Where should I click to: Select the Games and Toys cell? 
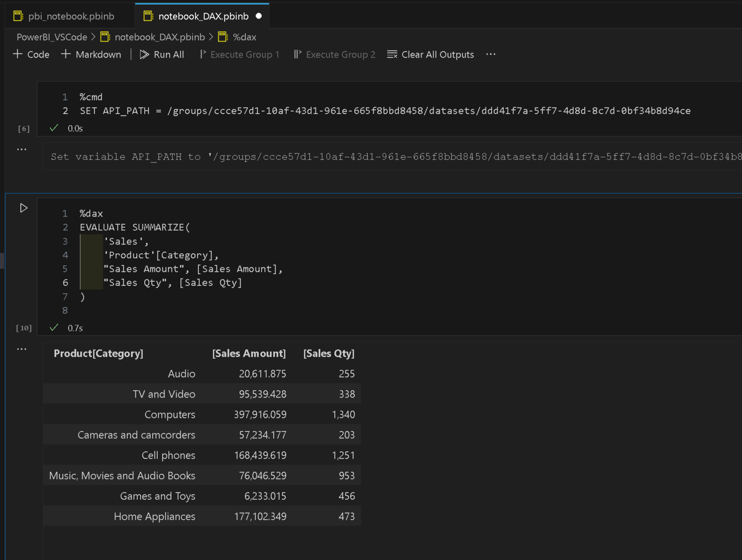tap(158, 496)
